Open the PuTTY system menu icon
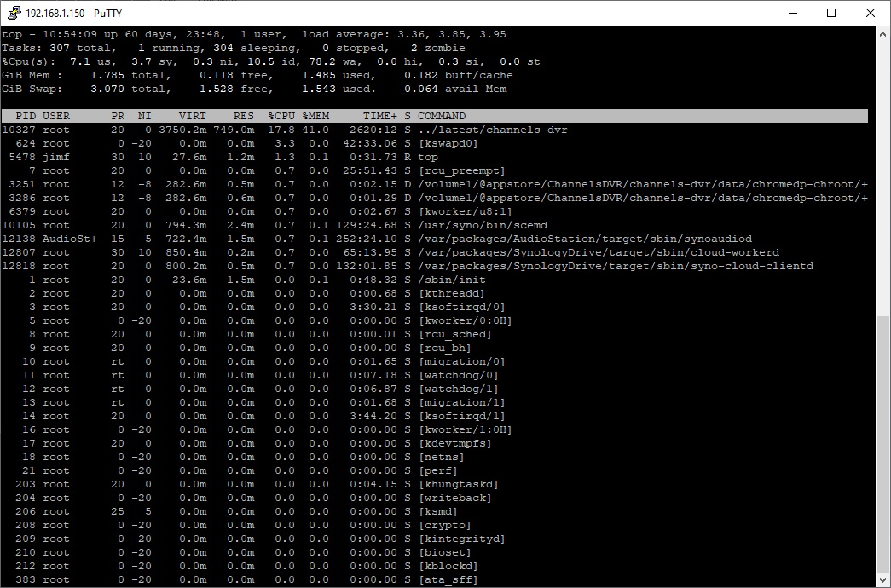This screenshot has height=588, width=891. click(x=14, y=13)
